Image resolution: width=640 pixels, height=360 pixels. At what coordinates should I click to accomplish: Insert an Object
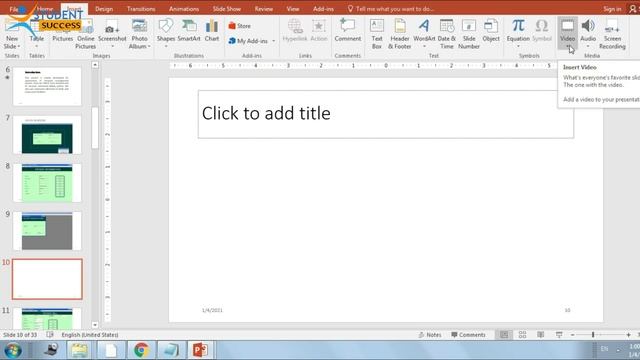(x=491, y=31)
